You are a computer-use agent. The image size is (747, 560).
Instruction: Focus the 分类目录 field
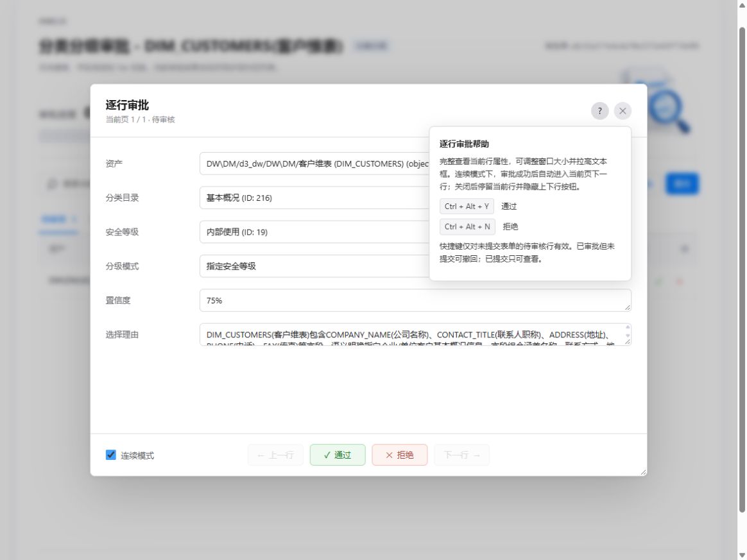(x=314, y=198)
